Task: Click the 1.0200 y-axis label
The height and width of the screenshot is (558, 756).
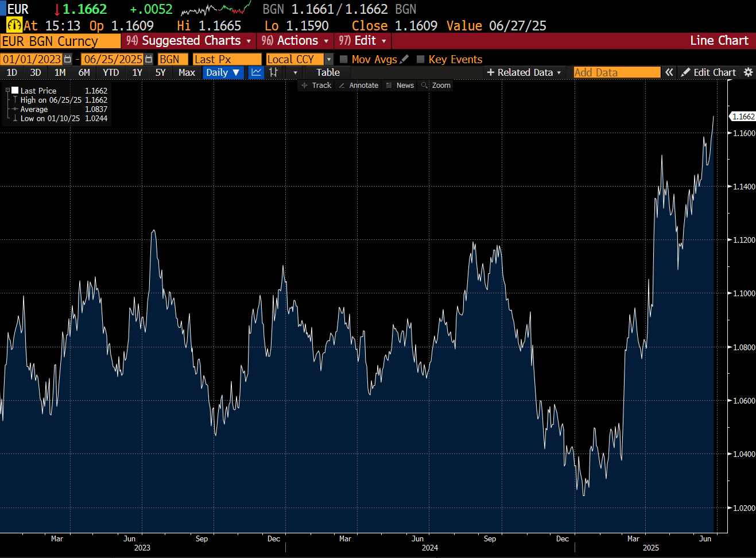Action: (x=743, y=508)
